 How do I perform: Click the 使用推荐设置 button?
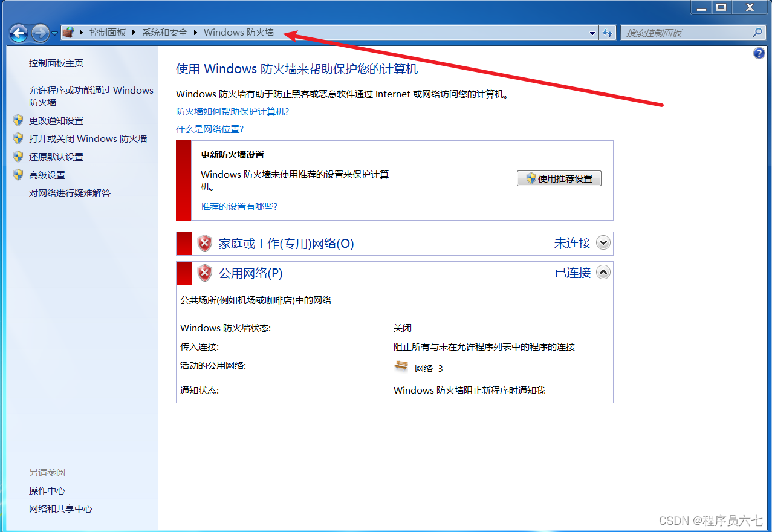pyautogui.click(x=559, y=178)
